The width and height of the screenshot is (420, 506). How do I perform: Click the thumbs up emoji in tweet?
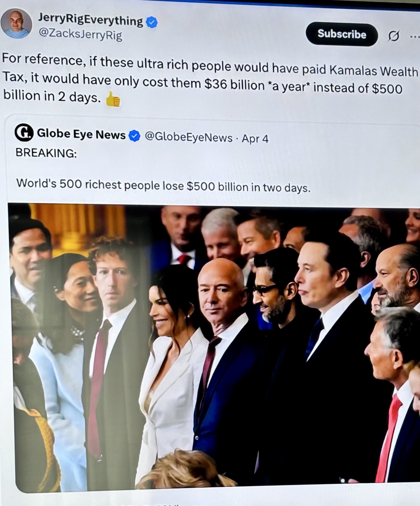(113, 99)
